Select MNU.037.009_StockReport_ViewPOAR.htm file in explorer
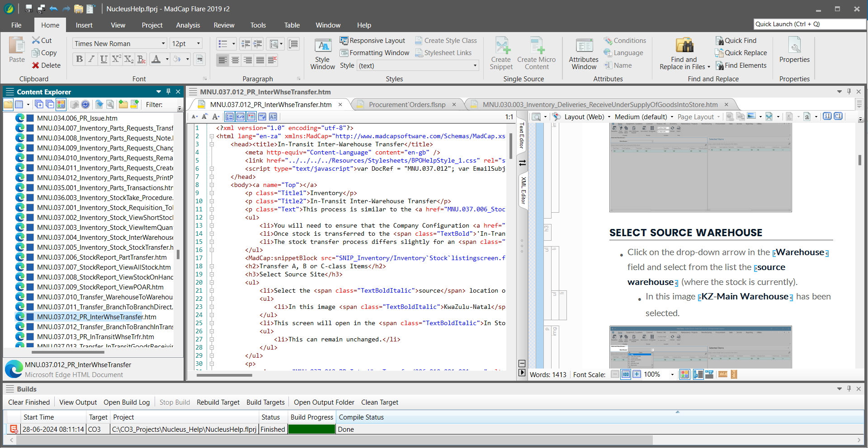868x448 pixels. pyautogui.click(x=100, y=287)
